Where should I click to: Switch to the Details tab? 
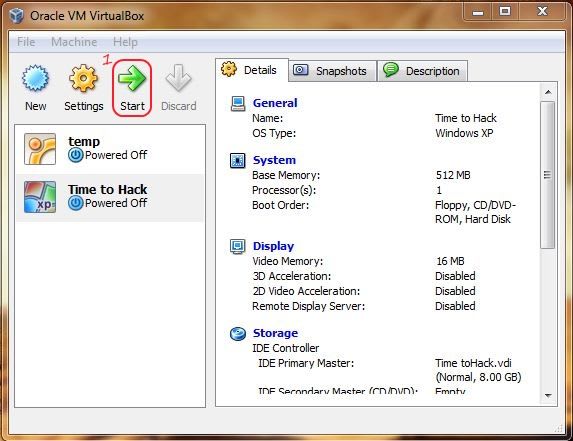(x=252, y=69)
